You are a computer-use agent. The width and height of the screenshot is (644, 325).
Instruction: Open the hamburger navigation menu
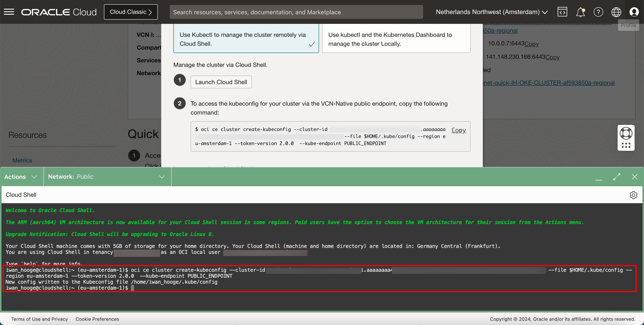click(x=9, y=12)
